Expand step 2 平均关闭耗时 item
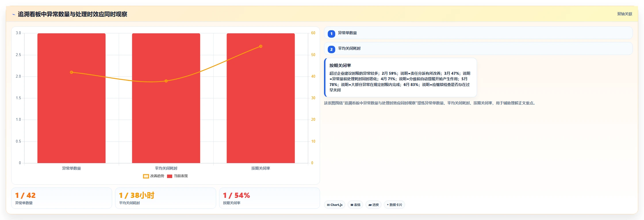644x220 pixels. 478,49
